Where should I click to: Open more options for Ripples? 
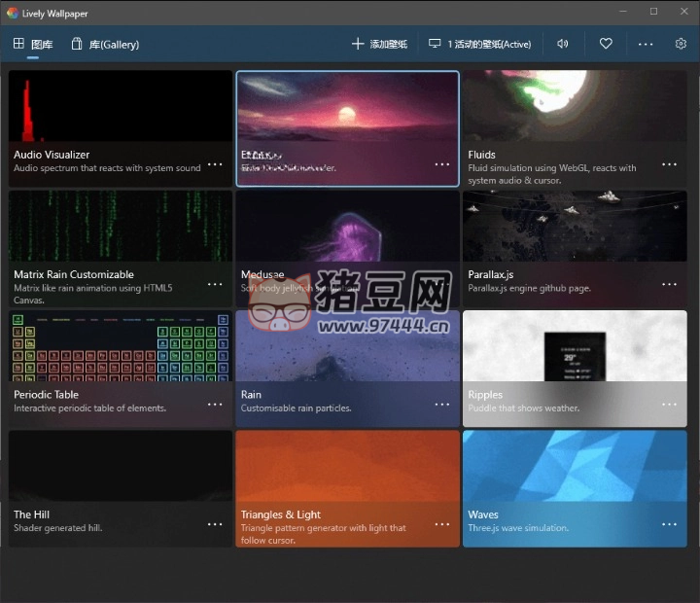click(x=669, y=405)
